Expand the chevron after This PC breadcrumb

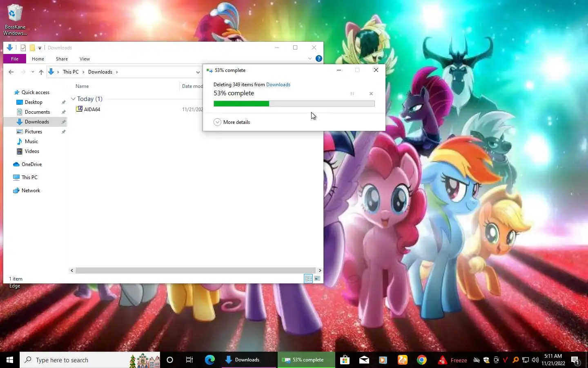pyautogui.click(x=83, y=72)
